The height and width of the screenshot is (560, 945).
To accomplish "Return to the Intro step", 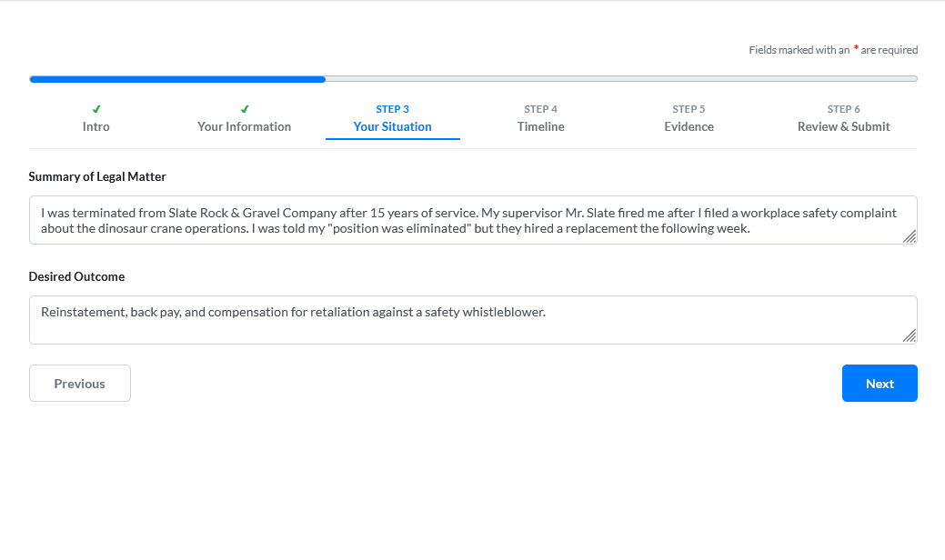I will [96, 126].
